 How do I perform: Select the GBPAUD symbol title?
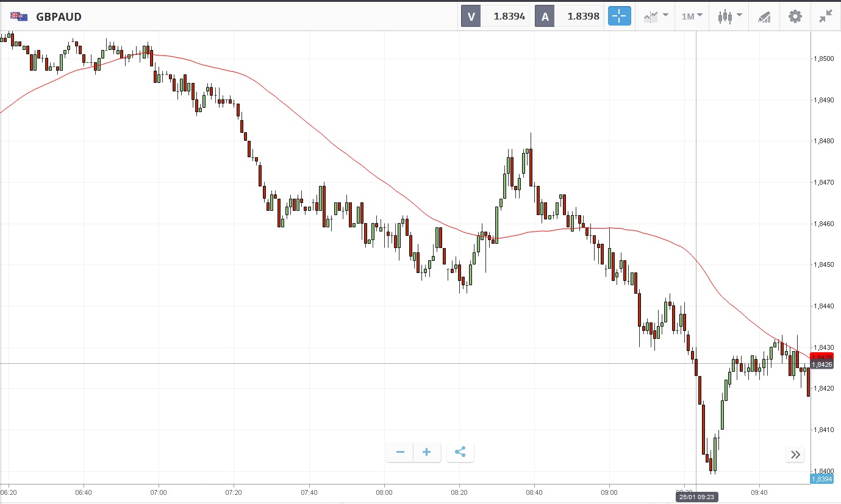point(59,17)
